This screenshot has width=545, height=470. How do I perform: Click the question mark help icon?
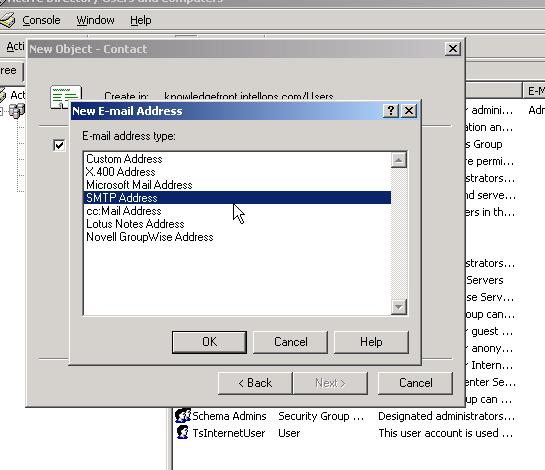pos(391,111)
